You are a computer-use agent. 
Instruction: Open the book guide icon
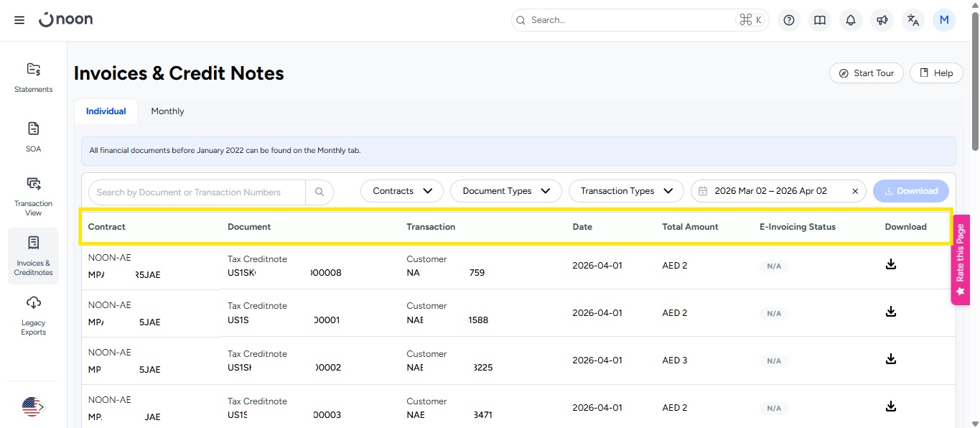click(x=820, y=20)
